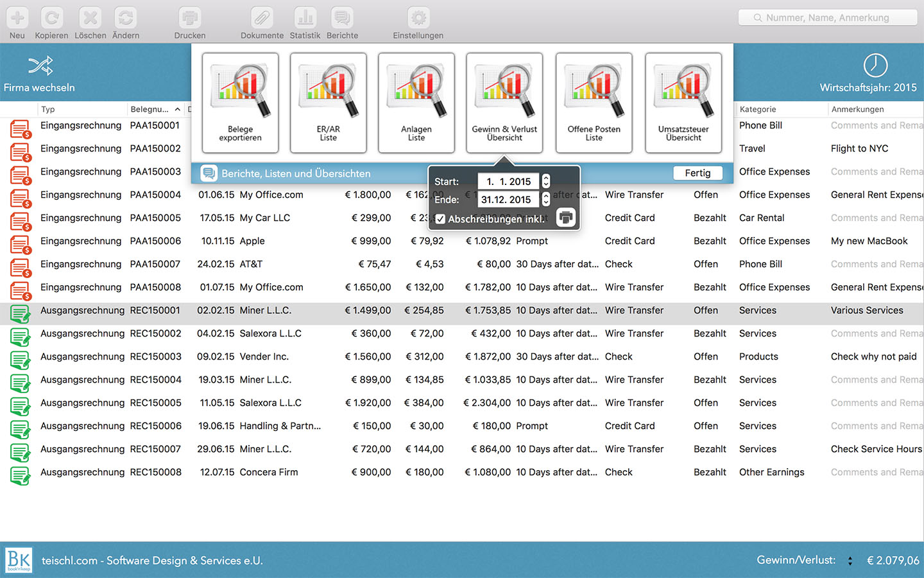Click the Wirtschaftsjahr clock icon
The height and width of the screenshot is (578, 924).
point(875,66)
